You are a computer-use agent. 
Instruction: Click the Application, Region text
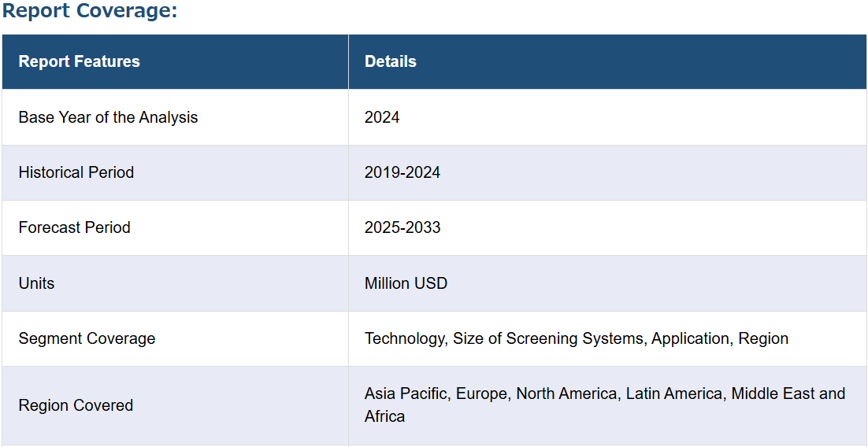click(x=720, y=338)
